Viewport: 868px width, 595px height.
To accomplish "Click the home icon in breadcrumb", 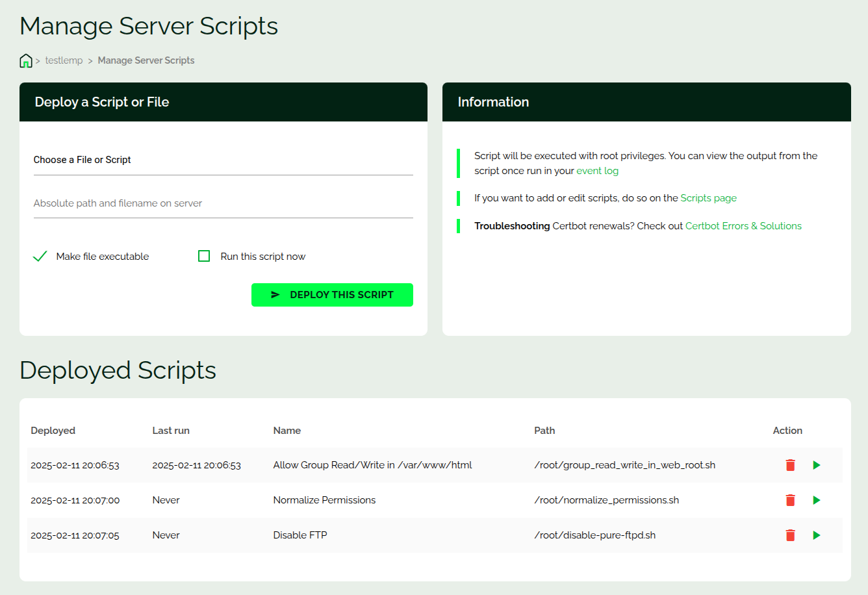I will click(x=26, y=61).
